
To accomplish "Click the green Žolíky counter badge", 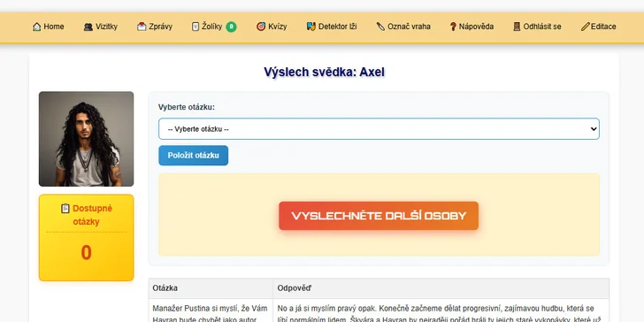I will pyautogui.click(x=231, y=27).
